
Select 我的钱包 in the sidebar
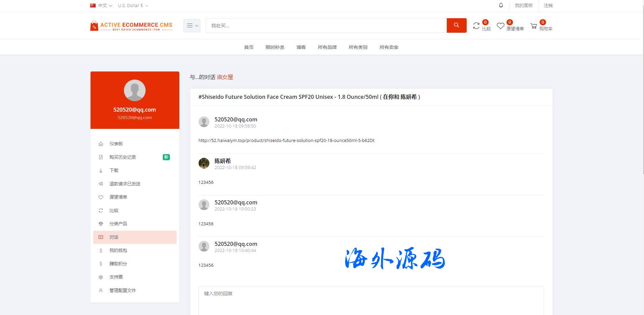118,250
